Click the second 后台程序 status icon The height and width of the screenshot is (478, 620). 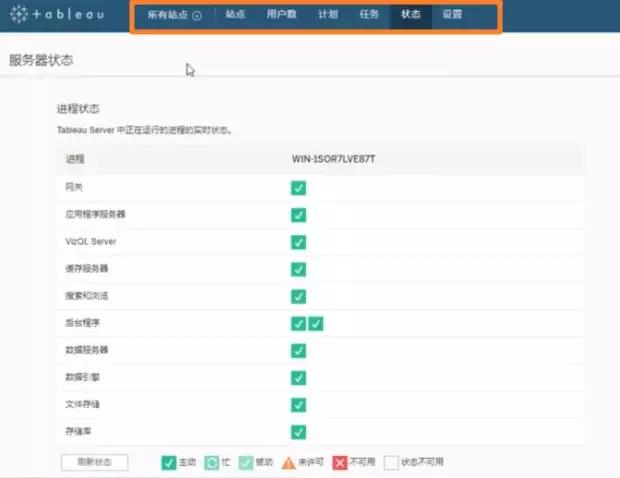316,323
